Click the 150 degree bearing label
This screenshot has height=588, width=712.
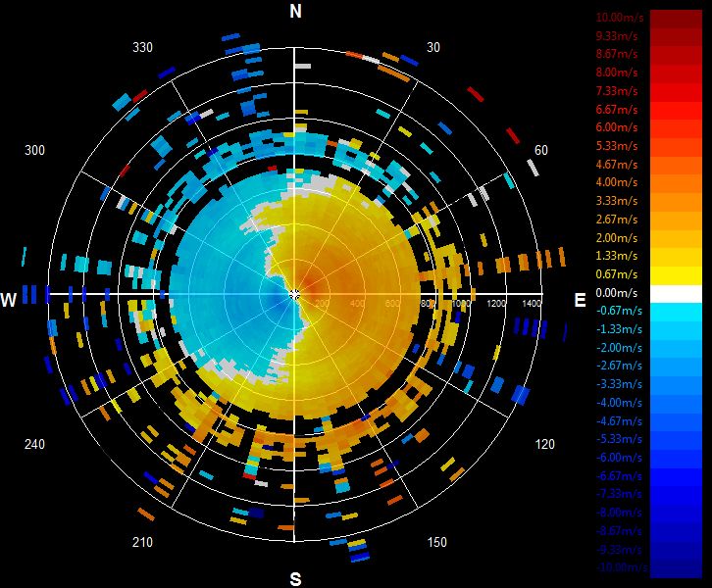coord(436,542)
